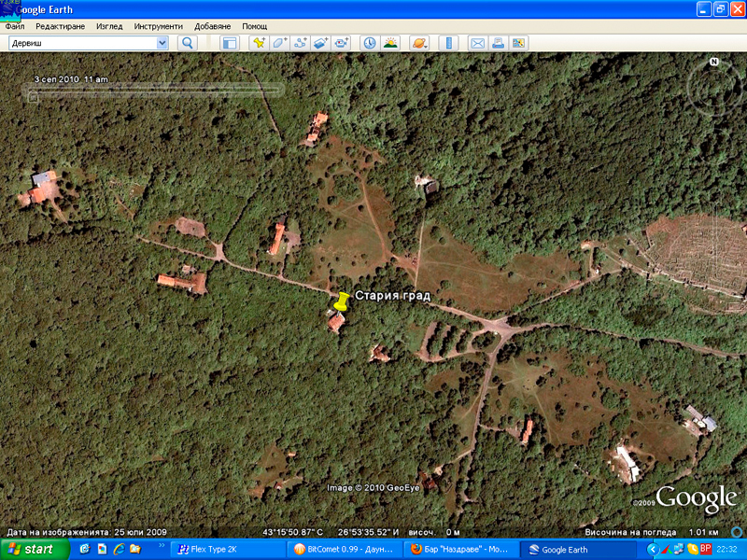This screenshot has width=747, height=560.
Task: Switch to Flex Type 2K taskbar button
Action: 227,550
